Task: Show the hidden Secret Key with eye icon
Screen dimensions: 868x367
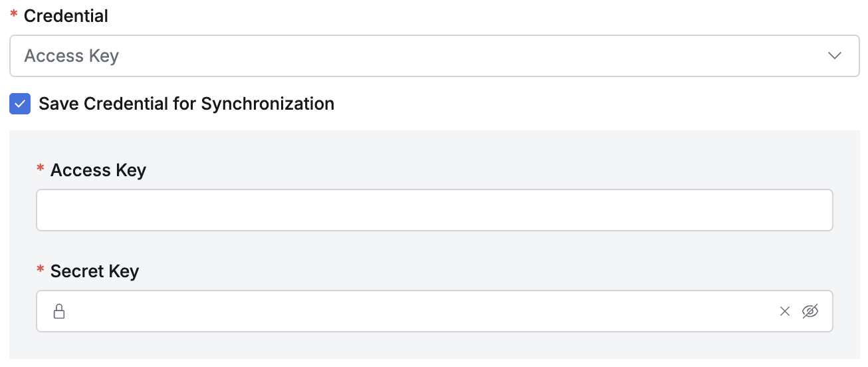Action: [810, 311]
